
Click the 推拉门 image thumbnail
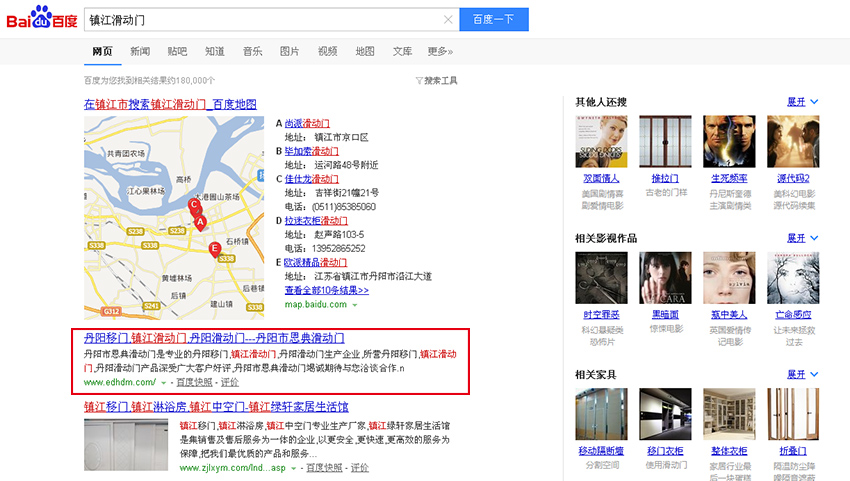pyautogui.click(x=665, y=141)
